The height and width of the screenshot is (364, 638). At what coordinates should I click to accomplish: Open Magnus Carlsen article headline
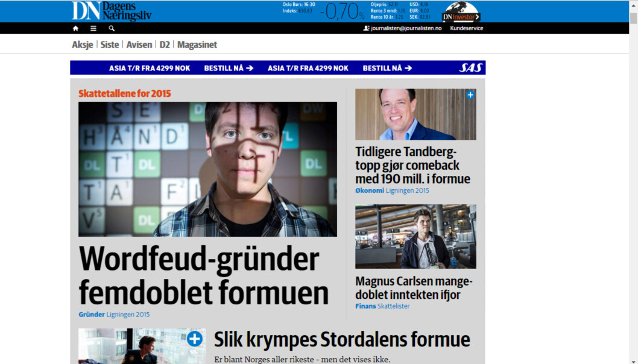pyautogui.click(x=414, y=287)
